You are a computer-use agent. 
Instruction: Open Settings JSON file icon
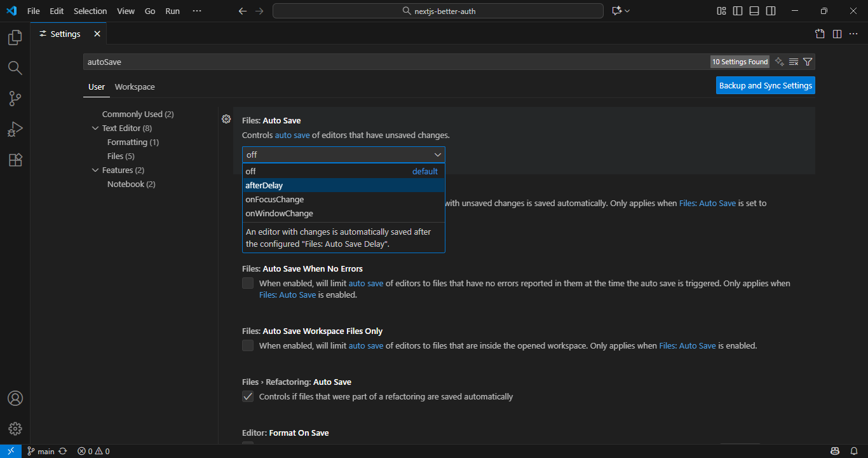click(820, 34)
